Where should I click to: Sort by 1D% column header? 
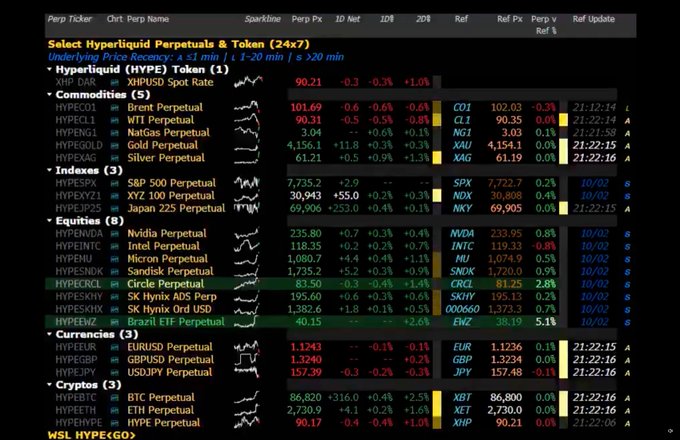tap(387, 19)
